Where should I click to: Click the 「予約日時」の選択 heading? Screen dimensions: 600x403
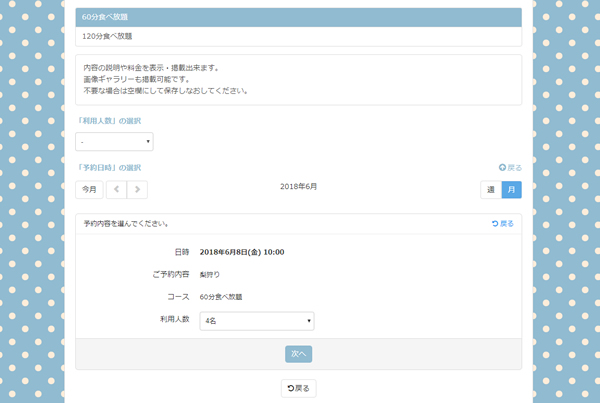(x=108, y=168)
